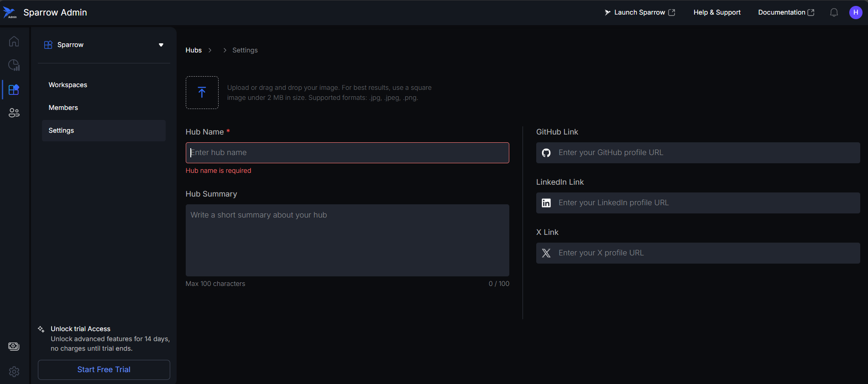
Task: Open Members in the side menu
Action: [x=63, y=108]
